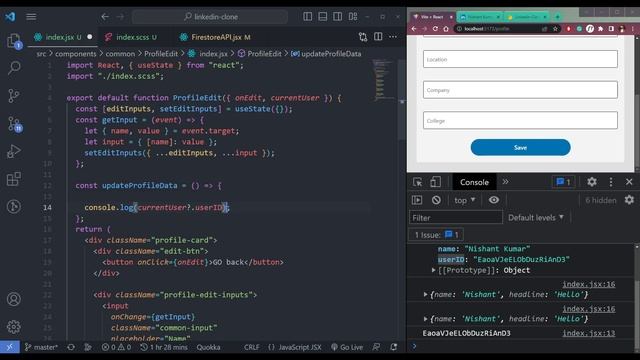Image resolution: width=640 pixels, height=360 pixels.
Task: Open the Search view in activity bar
Action: pyautogui.click(x=14, y=67)
